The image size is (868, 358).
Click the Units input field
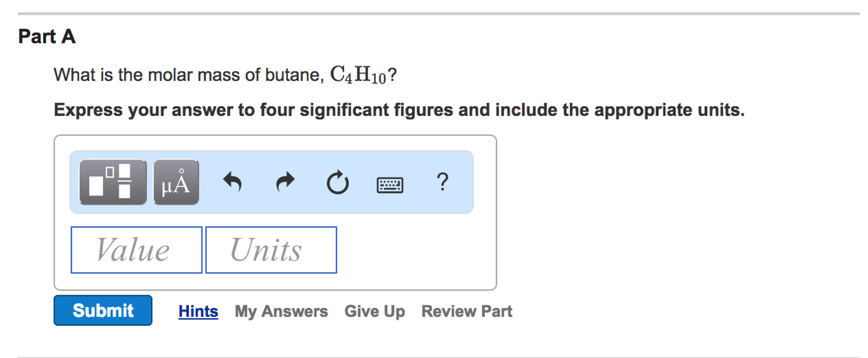pyautogui.click(x=270, y=250)
